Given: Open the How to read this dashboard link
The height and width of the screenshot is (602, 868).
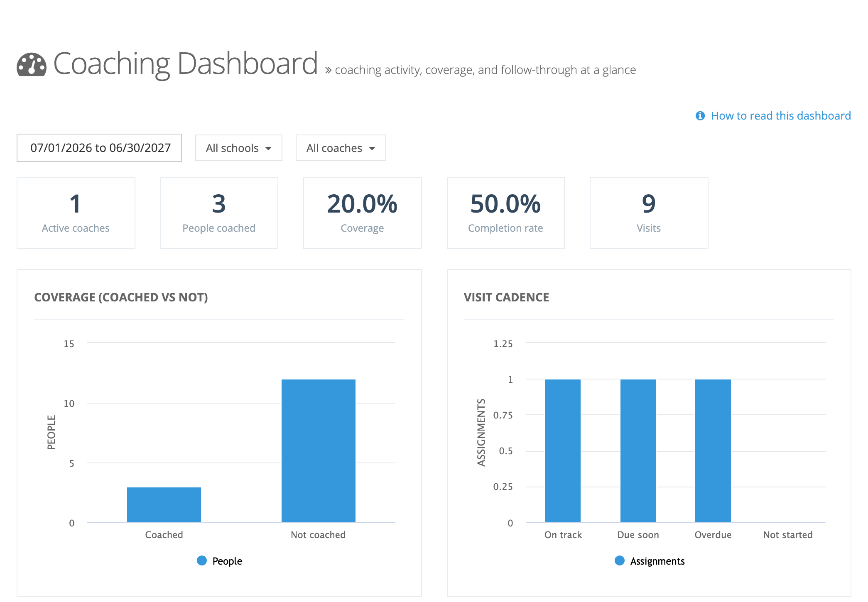Looking at the screenshot, I should click(x=781, y=116).
